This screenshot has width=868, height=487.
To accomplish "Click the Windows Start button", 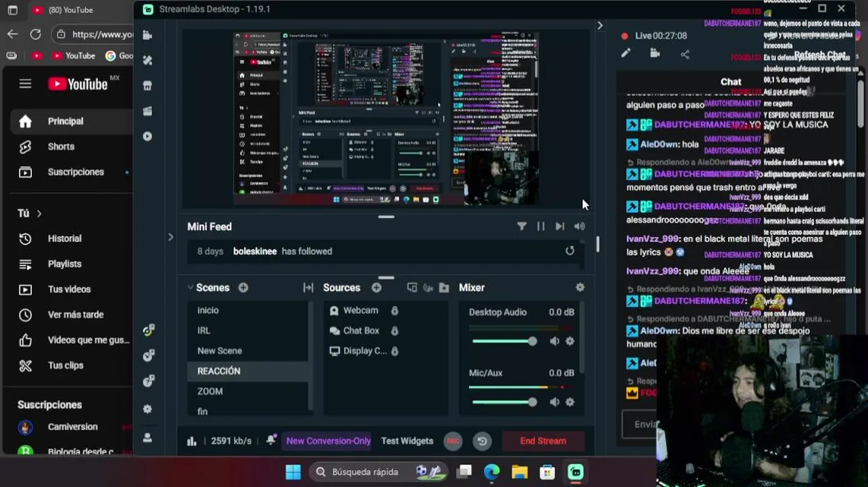I will [293, 472].
